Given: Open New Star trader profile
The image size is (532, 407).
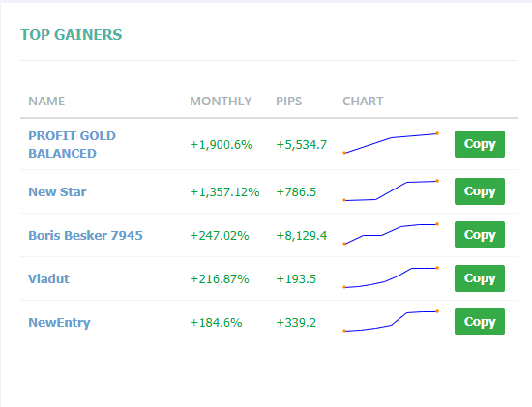Looking at the screenshot, I should [57, 192].
